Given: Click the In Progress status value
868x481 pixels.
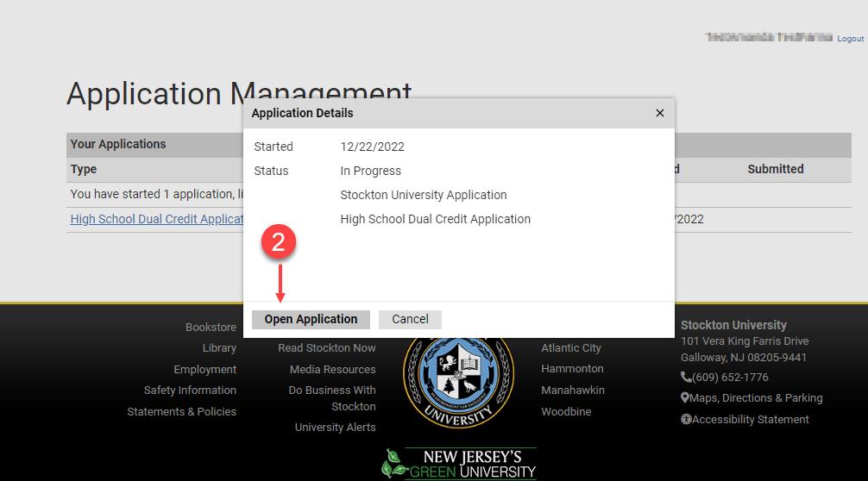Looking at the screenshot, I should [370, 171].
